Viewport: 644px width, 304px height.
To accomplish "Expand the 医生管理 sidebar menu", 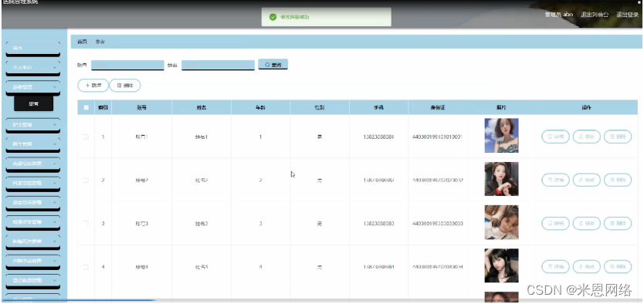I will pos(33,144).
